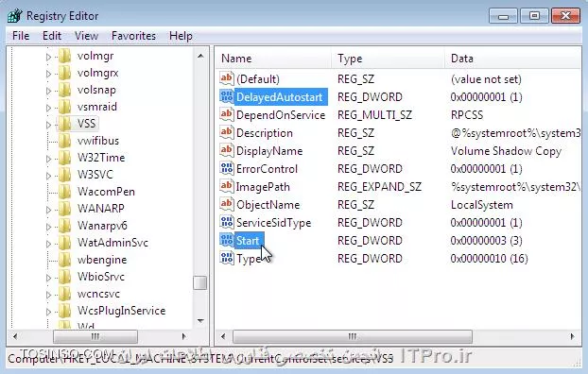Click the RPCSS data cell
The width and height of the screenshot is (588, 374).
467,114
